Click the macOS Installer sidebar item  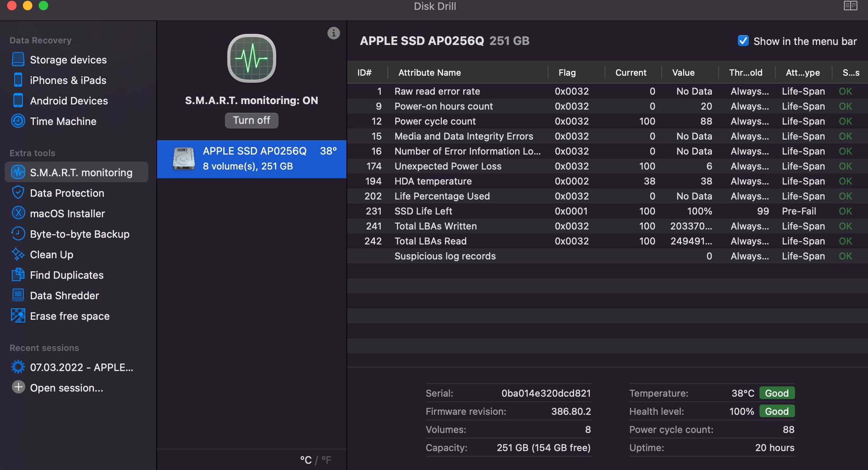click(x=67, y=213)
